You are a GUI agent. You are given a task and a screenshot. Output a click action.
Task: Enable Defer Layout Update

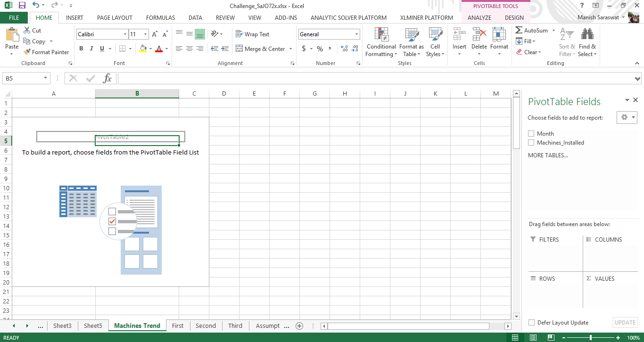532,323
